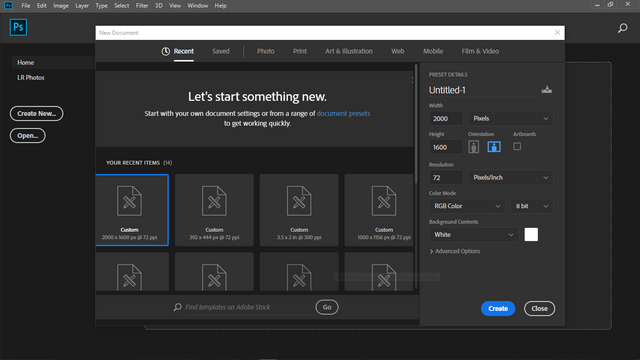Open the 3D menu

pyautogui.click(x=159, y=6)
